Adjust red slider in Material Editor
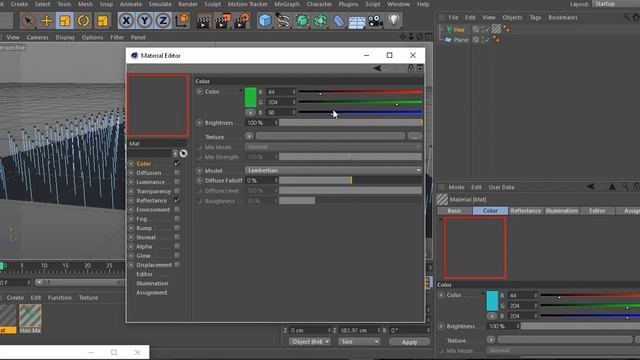The height and width of the screenshot is (360, 640). pyautogui.click(x=360, y=92)
